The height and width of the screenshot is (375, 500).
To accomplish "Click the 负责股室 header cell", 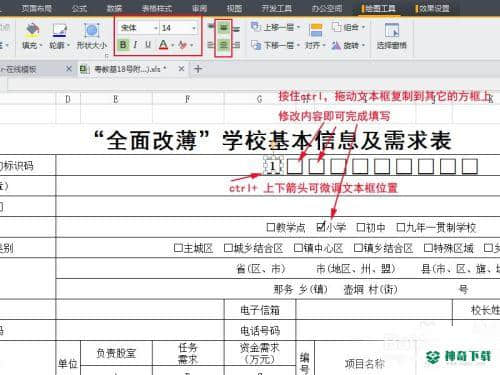I will [116, 353].
